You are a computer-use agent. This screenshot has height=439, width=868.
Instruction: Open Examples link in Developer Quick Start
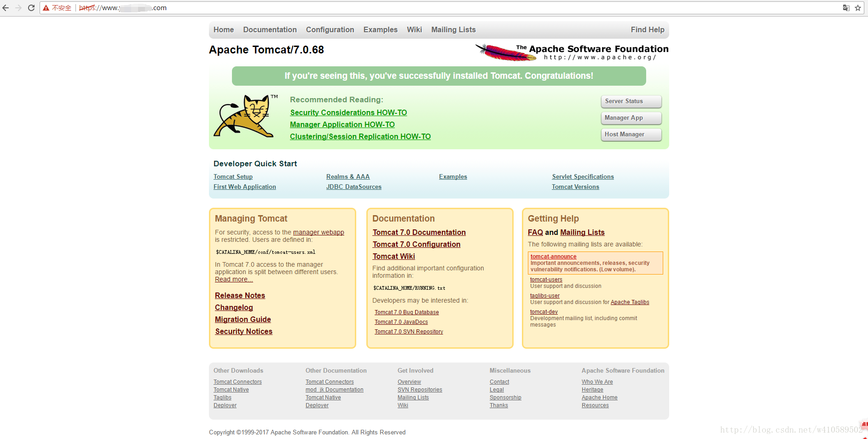click(453, 176)
